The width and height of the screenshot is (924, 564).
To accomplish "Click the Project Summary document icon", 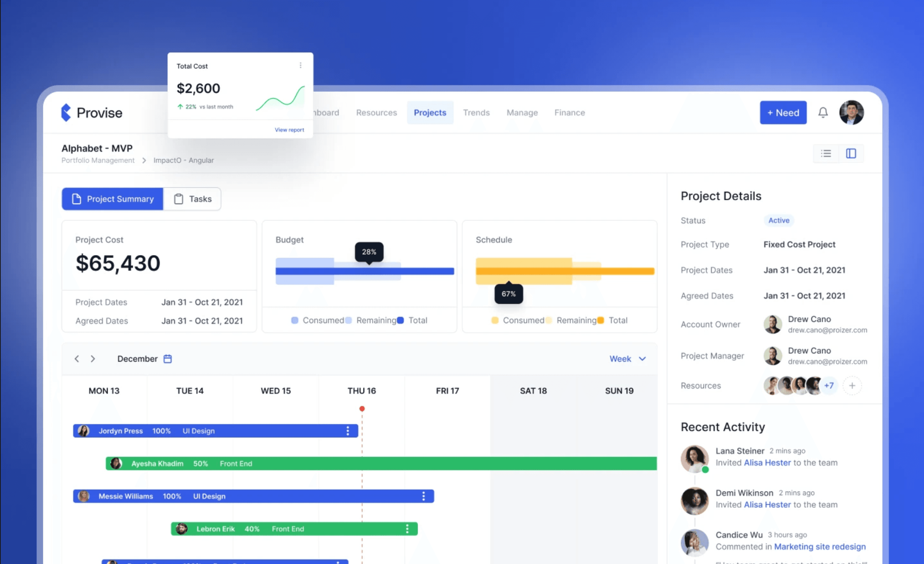I will tap(76, 199).
